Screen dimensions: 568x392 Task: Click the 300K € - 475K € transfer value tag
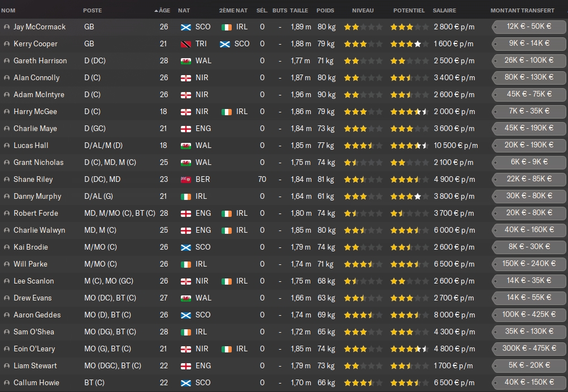529,349
